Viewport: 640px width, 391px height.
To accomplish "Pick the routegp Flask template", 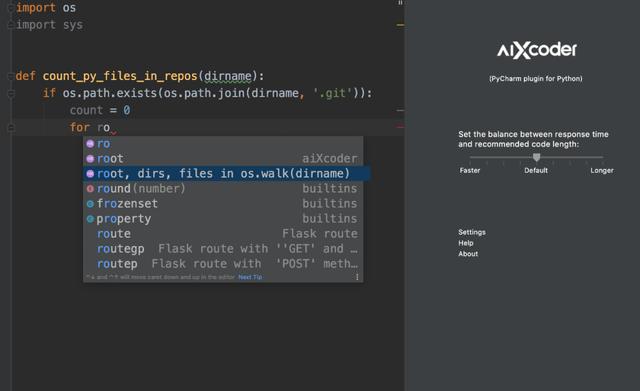I will click(x=223, y=249).
